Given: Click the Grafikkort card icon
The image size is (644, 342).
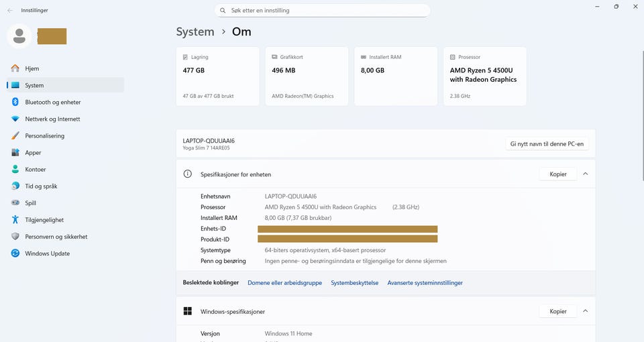Looking at the screenshot, I should (x=274, y=57).
